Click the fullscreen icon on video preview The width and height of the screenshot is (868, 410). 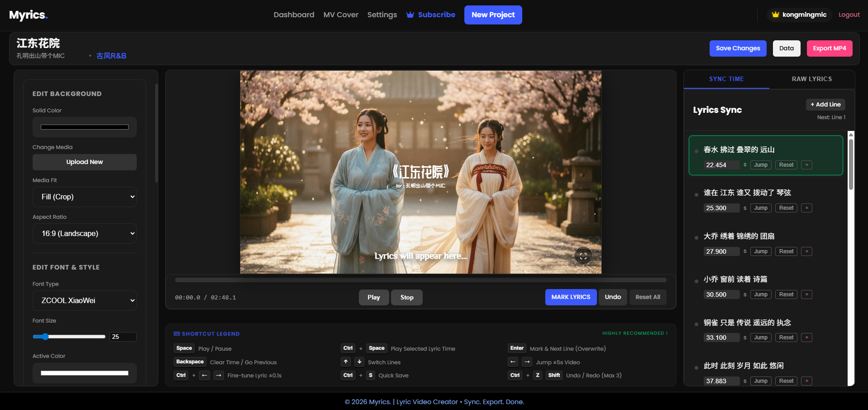[583, 256]
